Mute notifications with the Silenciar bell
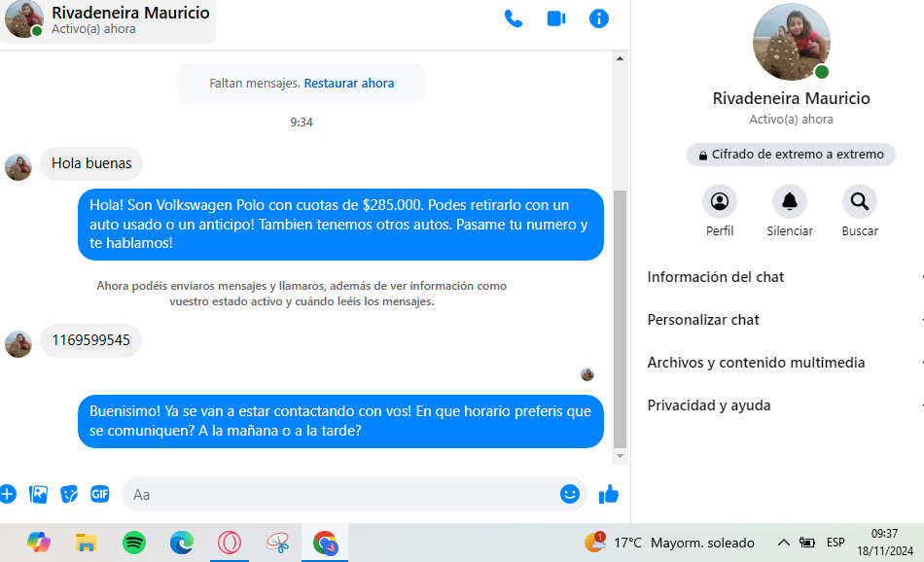Image resolution: width=924 pixels, height=562 pixels. tap(789, 202)
